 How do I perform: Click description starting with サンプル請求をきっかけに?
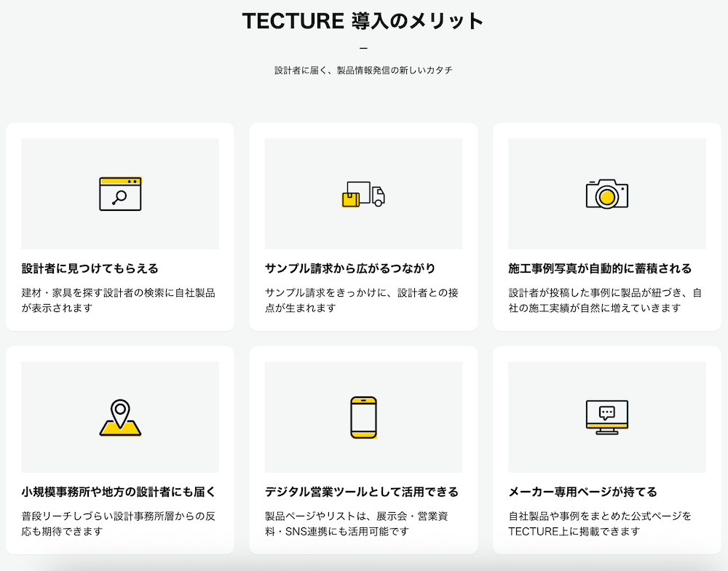click(x=362, y=300)
